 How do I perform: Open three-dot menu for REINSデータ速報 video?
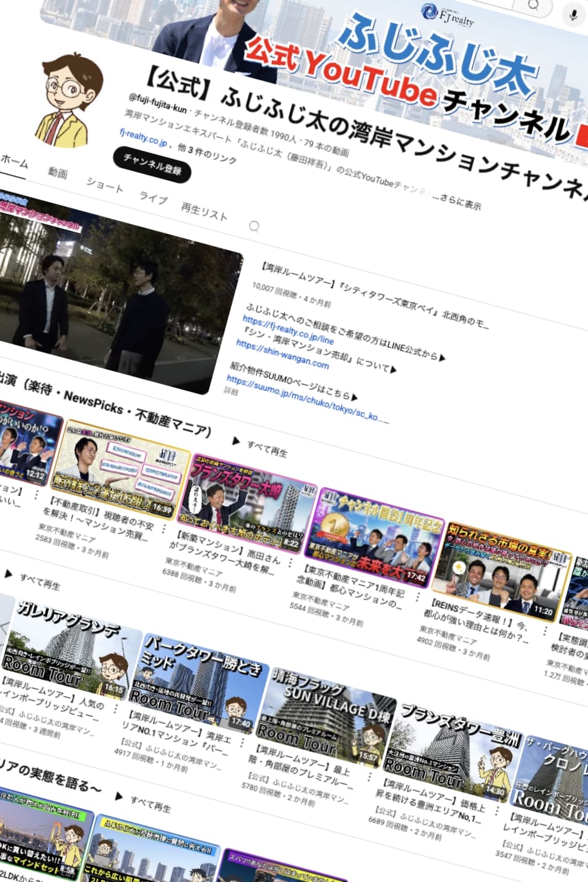544,630
